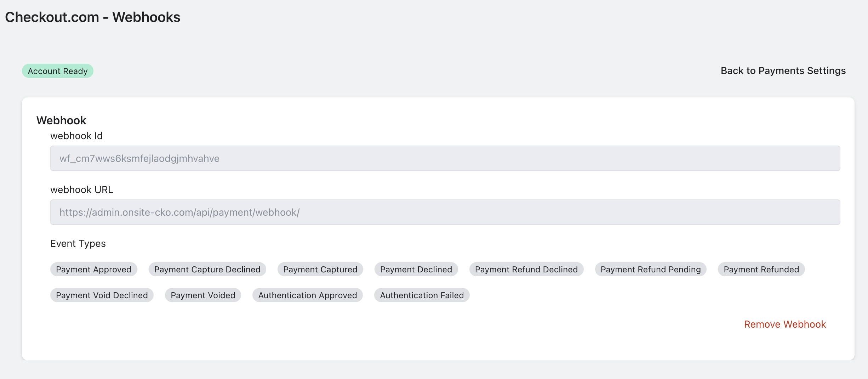
Task: Click Remove Webhook
Action: click(785, 324)
